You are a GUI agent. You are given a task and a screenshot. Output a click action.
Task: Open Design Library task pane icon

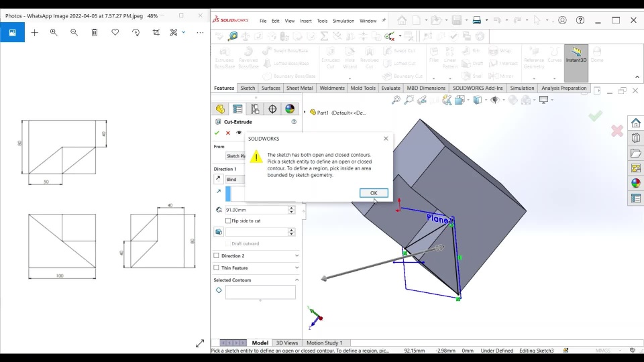click(636, 138)
